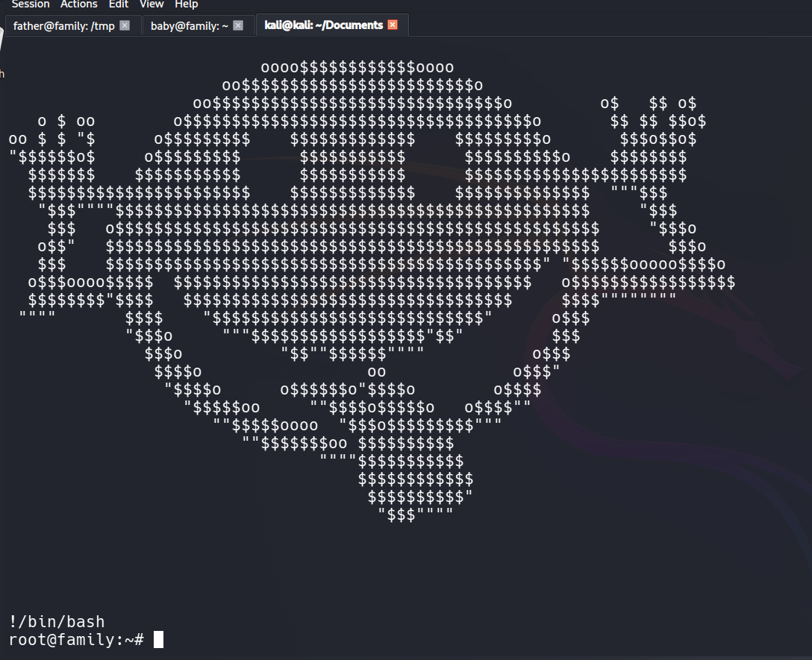Click the ASCII skull's middle eye socket gap

[434, 157]
